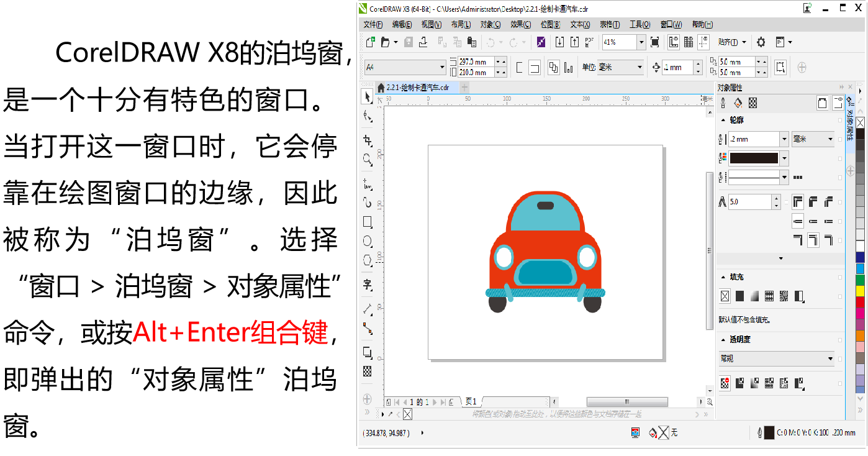Select the Polygon tool
Viewport: 868px width, 456px height.
pyautogui.click(x=368, y=260)
